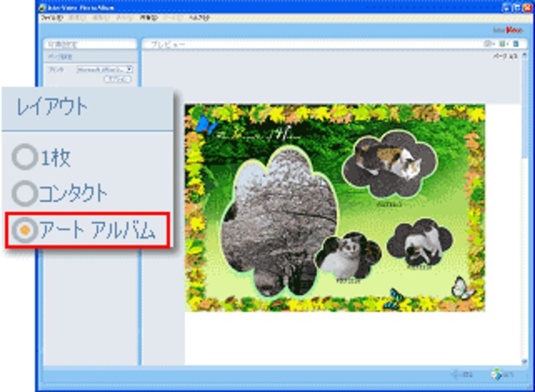
Task: Open the Help menu in menu bar
Action: point(198,18)
